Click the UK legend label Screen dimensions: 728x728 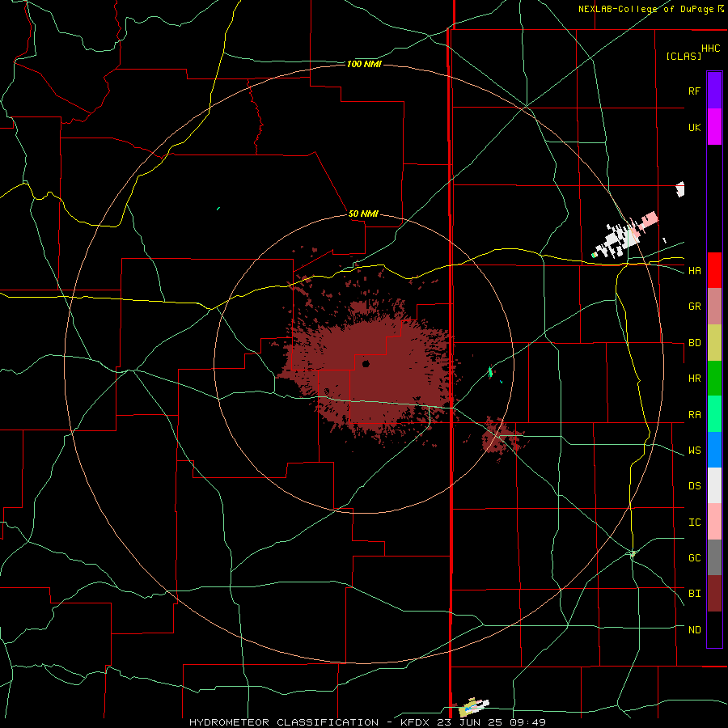click(694, 127)
